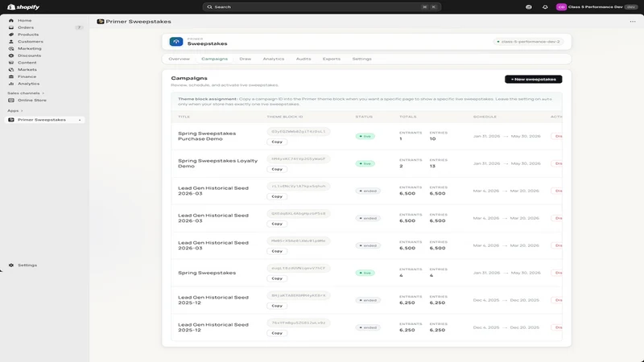Viewport: 644px width, 362px height.
Task: Click the search magnifier icon
Action: pyautogui.click(x=209, y=7)
